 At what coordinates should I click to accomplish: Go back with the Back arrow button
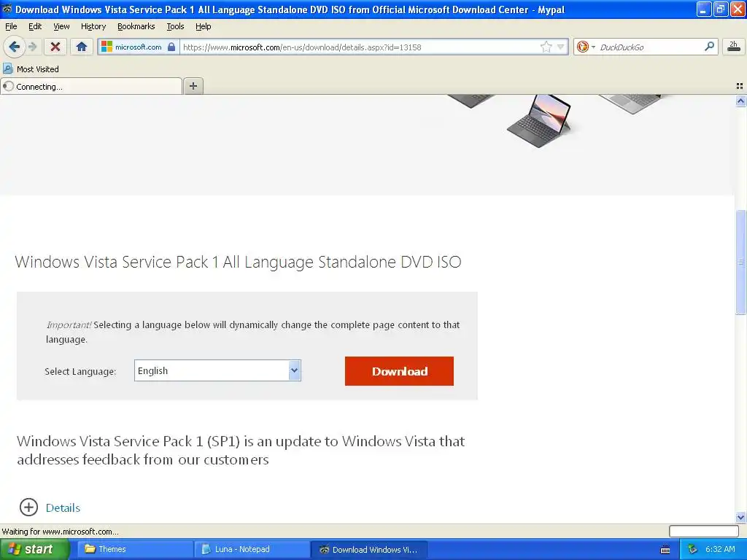click(14, 47)
